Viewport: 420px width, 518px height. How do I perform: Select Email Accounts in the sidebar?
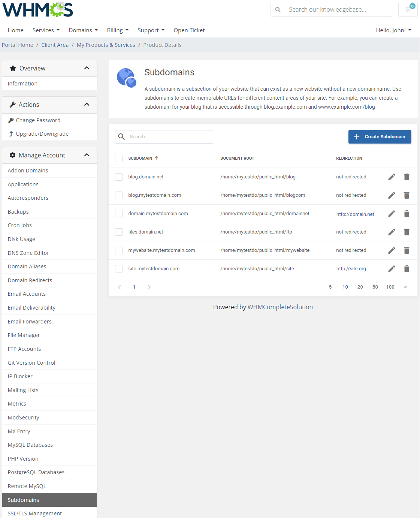point(49,294)
